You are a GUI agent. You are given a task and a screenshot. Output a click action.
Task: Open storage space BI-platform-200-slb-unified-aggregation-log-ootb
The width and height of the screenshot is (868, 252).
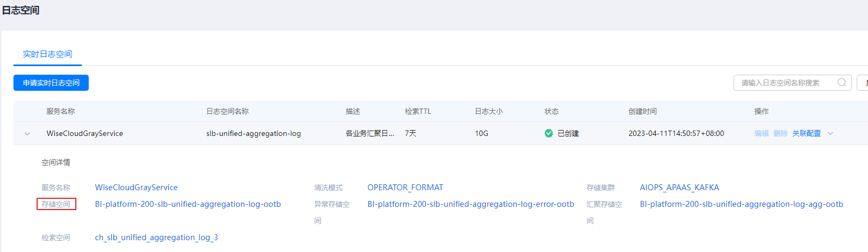click(x=188, y=204)
